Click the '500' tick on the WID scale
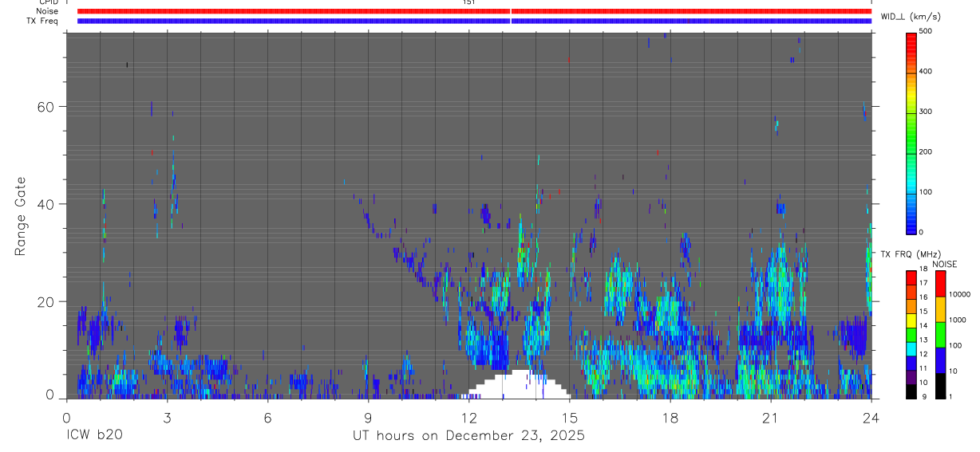 point(926,31)
